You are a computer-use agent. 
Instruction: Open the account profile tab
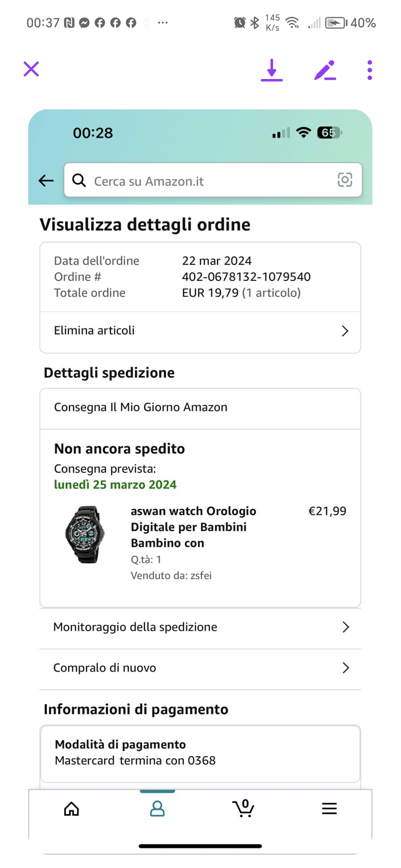point(157,809)
